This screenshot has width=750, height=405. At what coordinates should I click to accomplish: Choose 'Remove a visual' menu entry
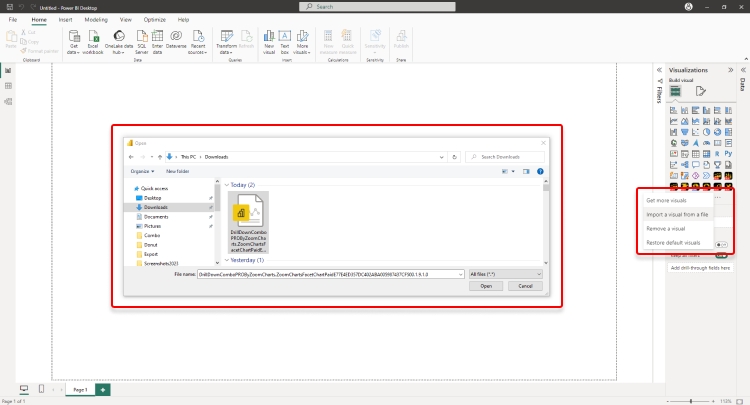(677, 229)
